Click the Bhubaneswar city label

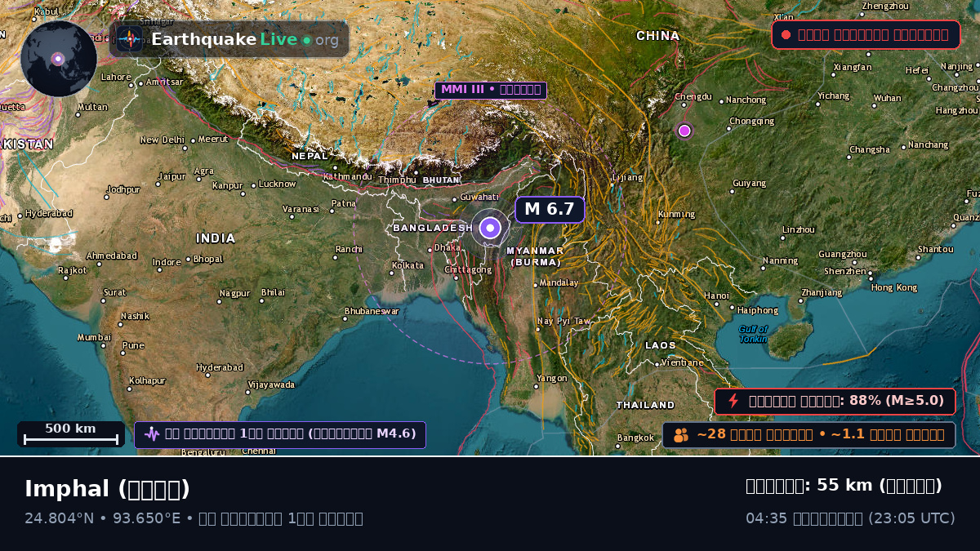tap(372, 311)
